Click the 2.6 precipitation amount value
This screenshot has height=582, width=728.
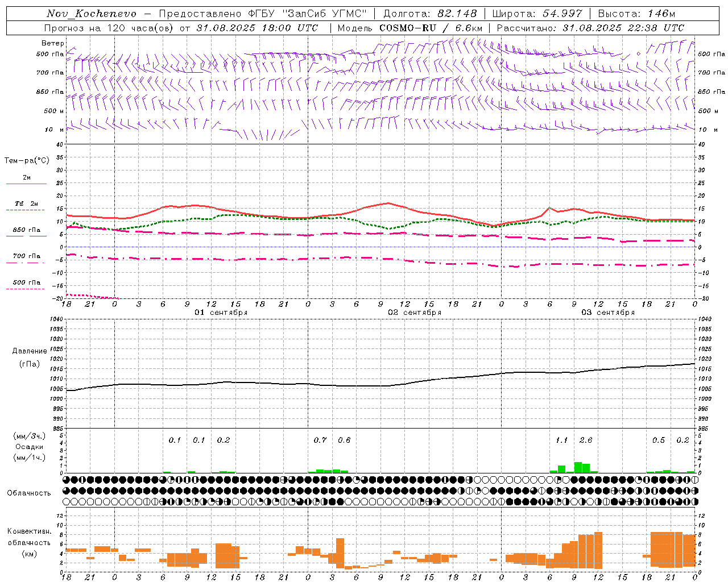[x=586, y=440]
